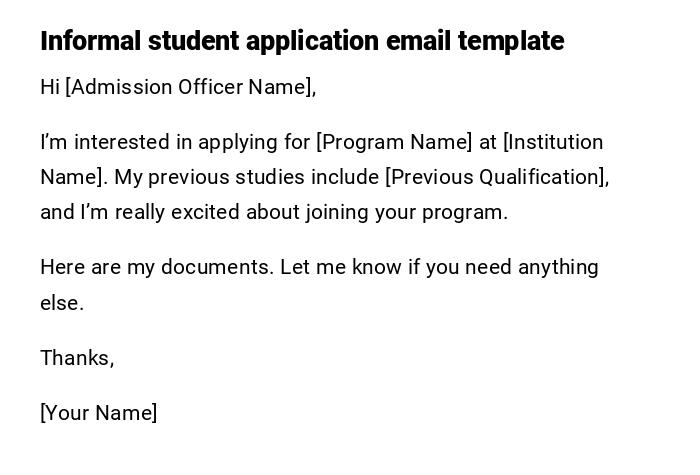Click the [Your Name] signature placeholder

pos(99,413)
